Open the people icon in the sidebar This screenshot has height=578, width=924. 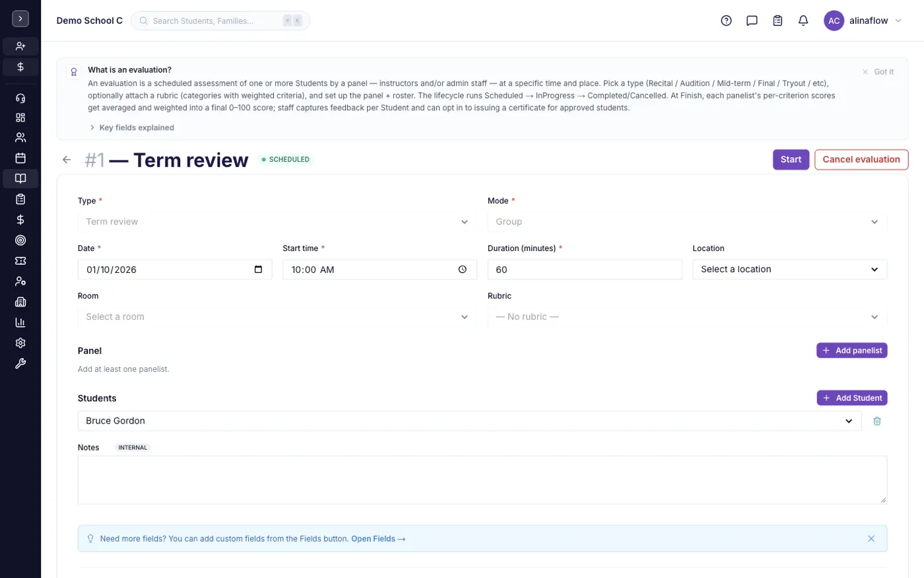click(x=20, y=137)
